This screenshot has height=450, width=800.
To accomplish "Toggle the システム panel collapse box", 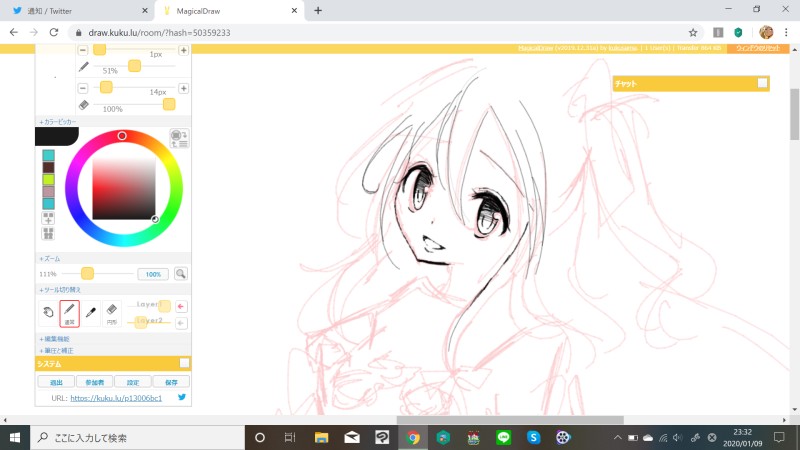I will [x=184, y=363].
